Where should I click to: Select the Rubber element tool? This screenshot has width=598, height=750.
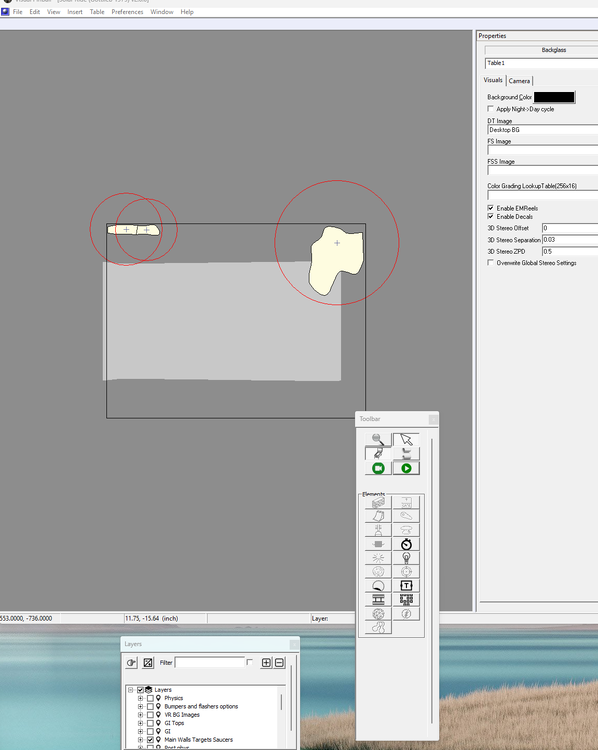coord(378,627)
